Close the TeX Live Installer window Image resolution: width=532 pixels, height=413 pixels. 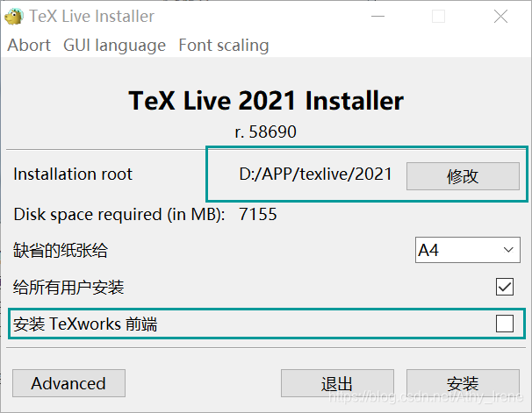(500, 17)
